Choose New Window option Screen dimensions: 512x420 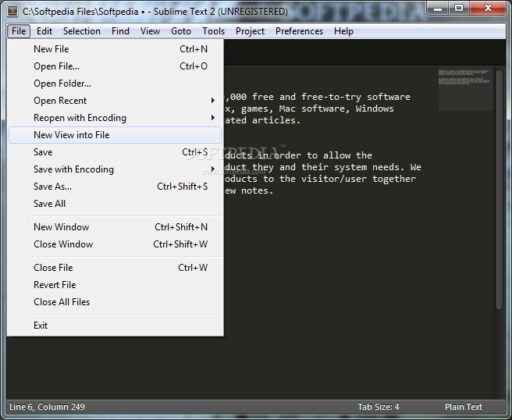[x=115, y=227]
